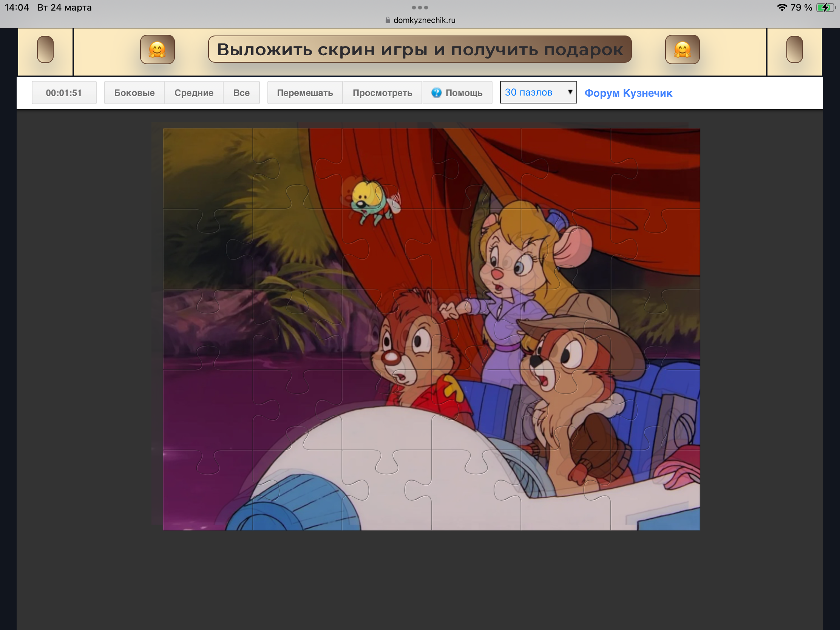Viewport: 840px width, 630px height.
Task: Show only Боковые edge pieces
Action: (x=134, y=93)
